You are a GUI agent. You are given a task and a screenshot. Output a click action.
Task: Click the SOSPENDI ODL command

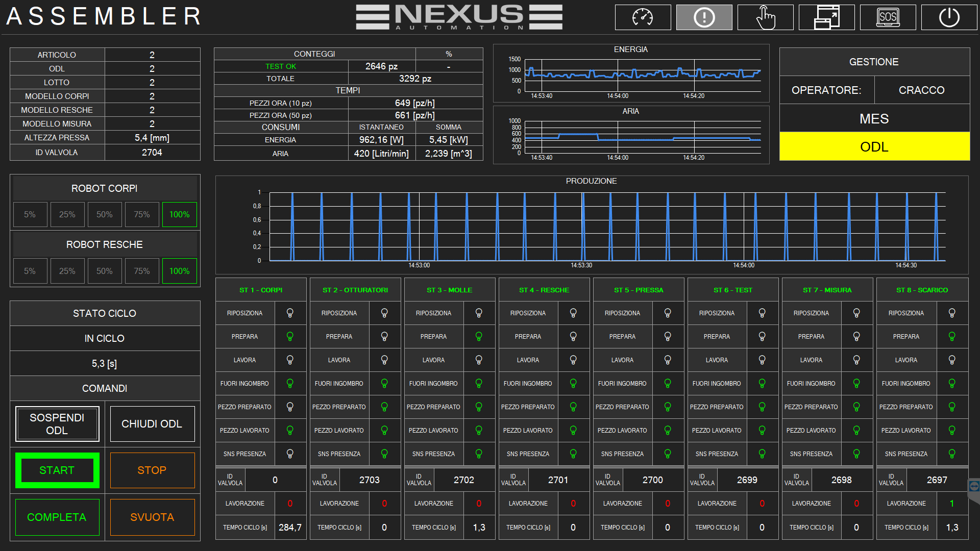(57, 424)
